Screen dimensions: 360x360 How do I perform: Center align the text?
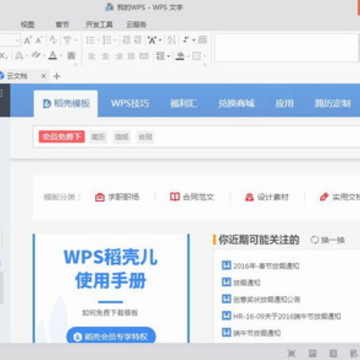click(105, 56)
